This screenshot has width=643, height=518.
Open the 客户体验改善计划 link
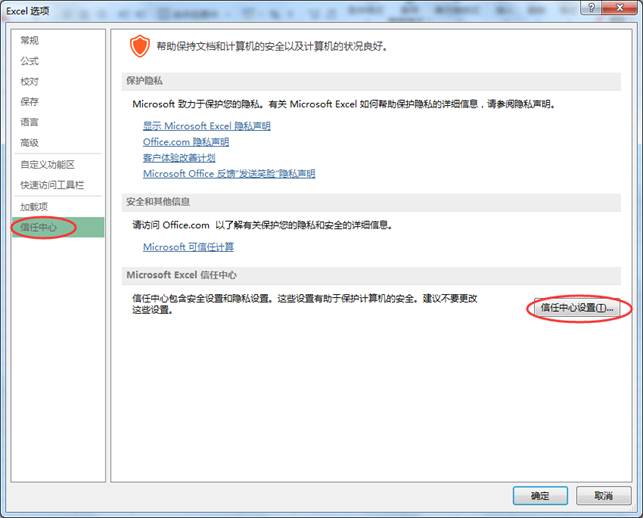pos(179,158)
